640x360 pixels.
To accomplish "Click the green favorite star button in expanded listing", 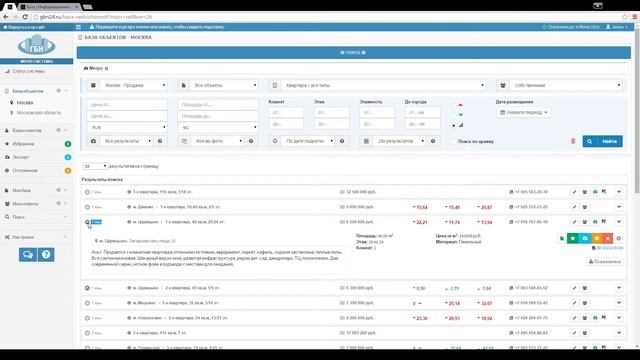I will (x=573, y=238).
